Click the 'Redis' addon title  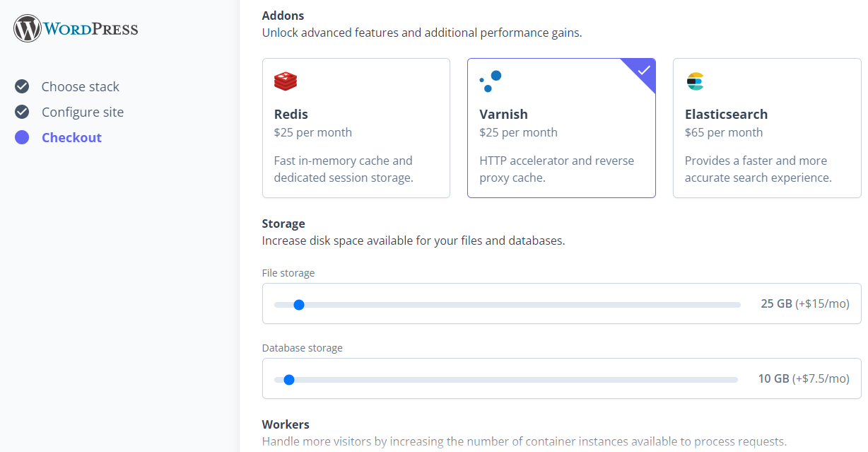point(291,114)
